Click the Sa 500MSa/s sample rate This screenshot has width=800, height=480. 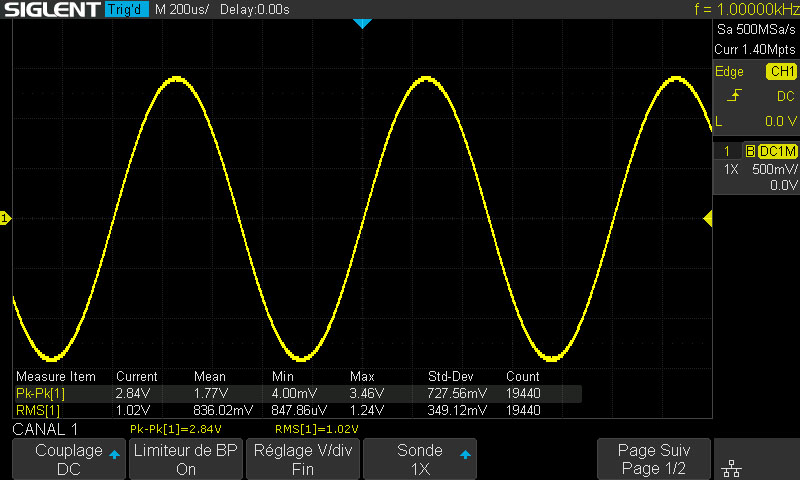756,30
